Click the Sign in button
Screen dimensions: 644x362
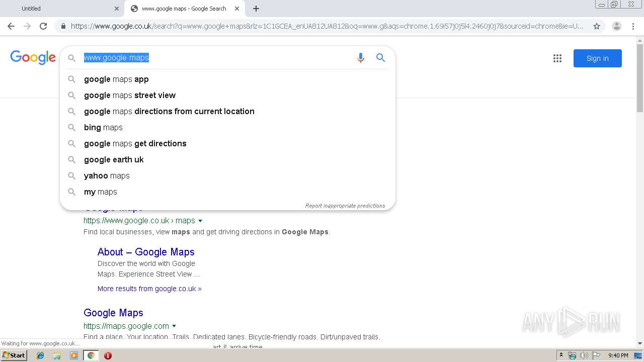[x=597, y=58]
